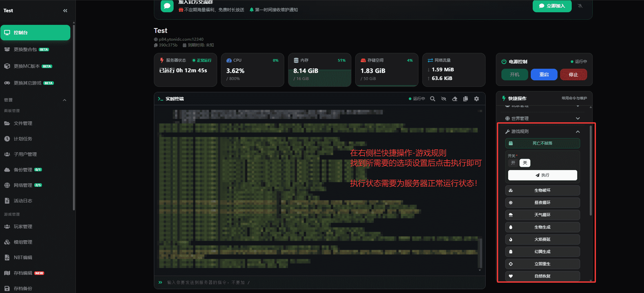Open 网络管理 page
The height and width of the screenshot is (293, 644).
(x=35, y=185)
